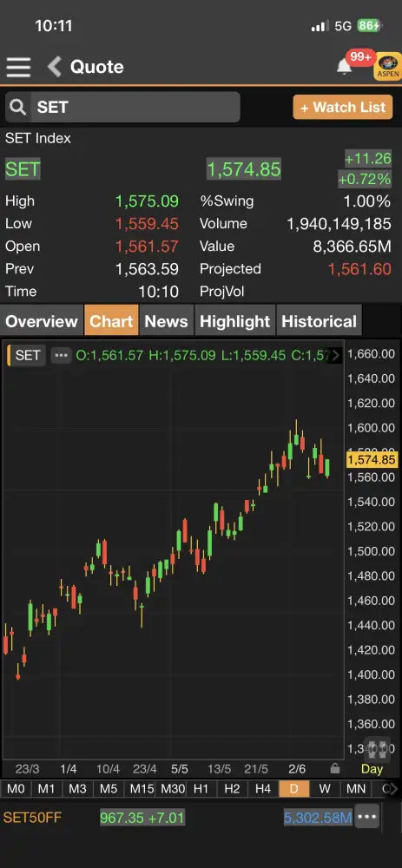Screen dimensions: 402x868
Task: Tap the 1,574.85 price marker on axis
Action: click(x=372, y=460)
